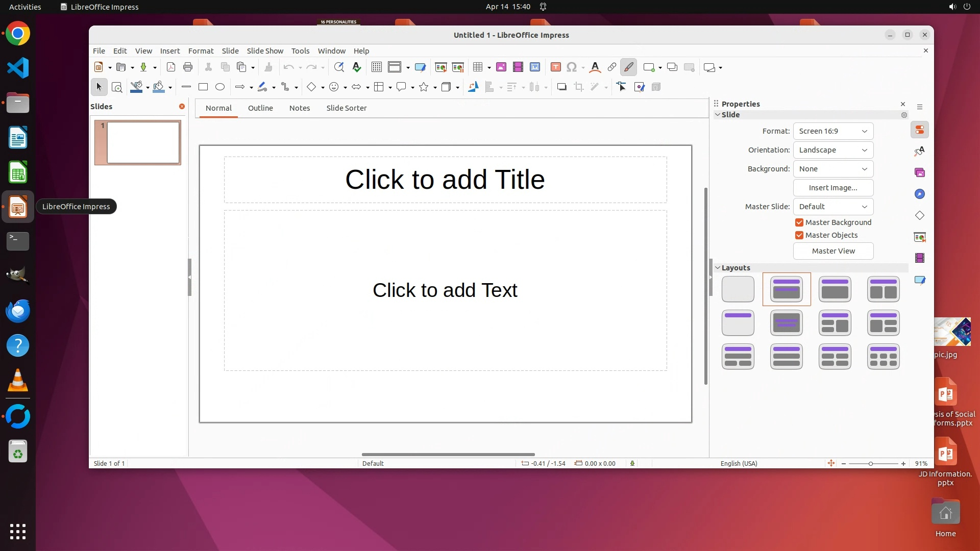Open the Gallery sidebar panel icon
The width and height of the screenshot is (980, 551).
coord(920,173)
